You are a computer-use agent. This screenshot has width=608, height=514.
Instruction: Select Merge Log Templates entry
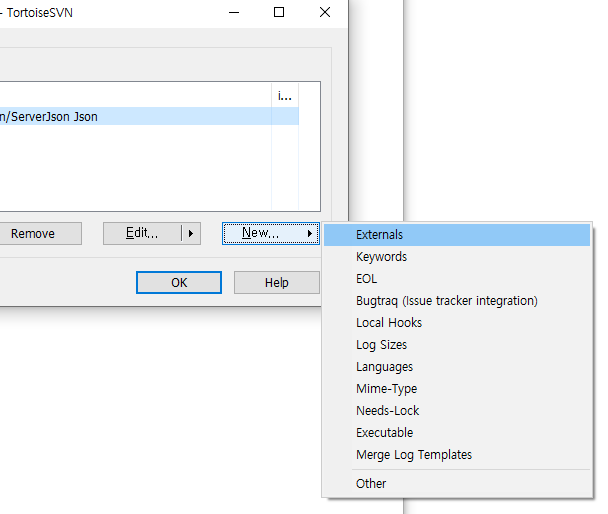tap(457, 455)
